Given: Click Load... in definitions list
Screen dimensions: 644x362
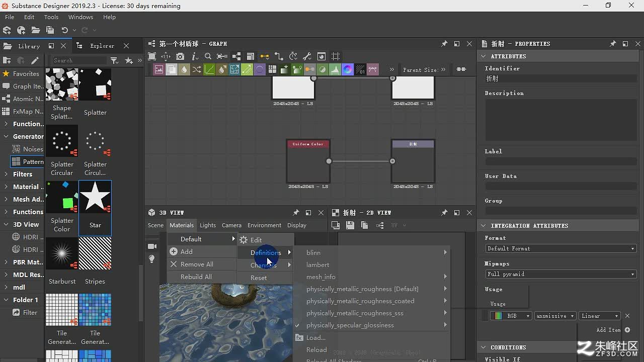Looking at the screenshot, I should coord(371,337).
